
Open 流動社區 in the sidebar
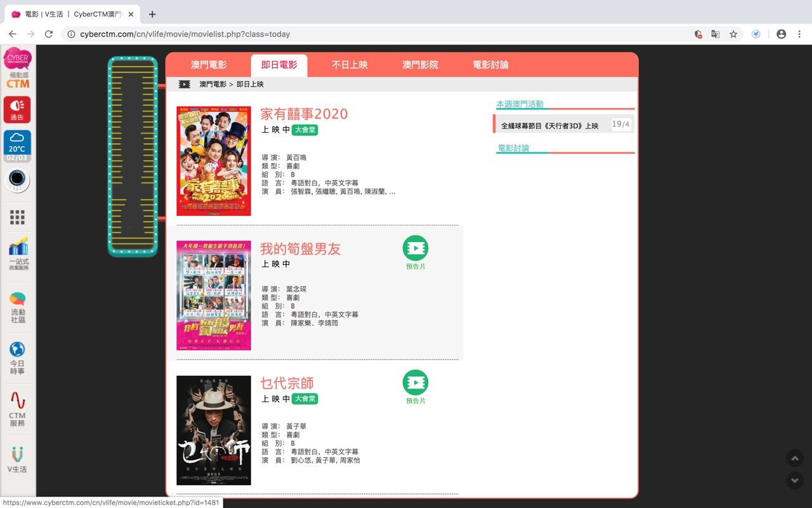tap(18, 307)
